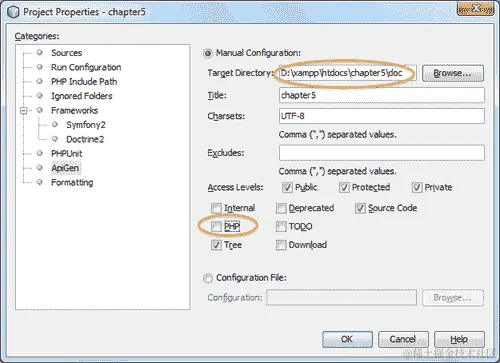This screenshot has width=500, height=363.
Task: Click the bullet icon beside Ignored Folders
Action: [x=40, y=96]
